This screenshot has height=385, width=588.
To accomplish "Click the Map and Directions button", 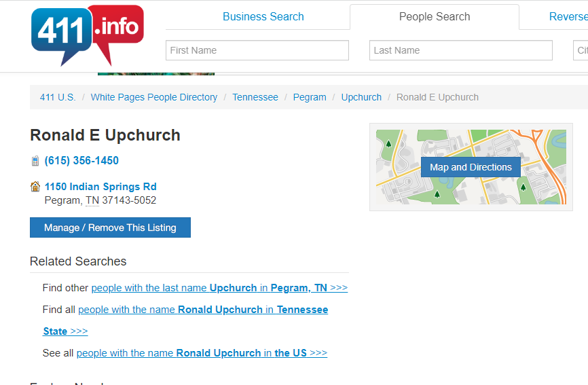I will click(471, 167).
